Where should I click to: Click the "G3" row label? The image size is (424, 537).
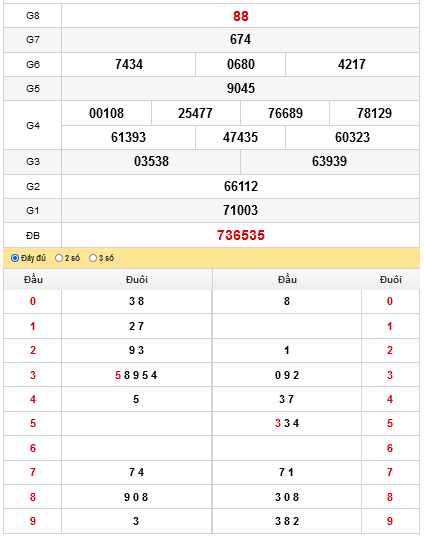click(33, 162)
